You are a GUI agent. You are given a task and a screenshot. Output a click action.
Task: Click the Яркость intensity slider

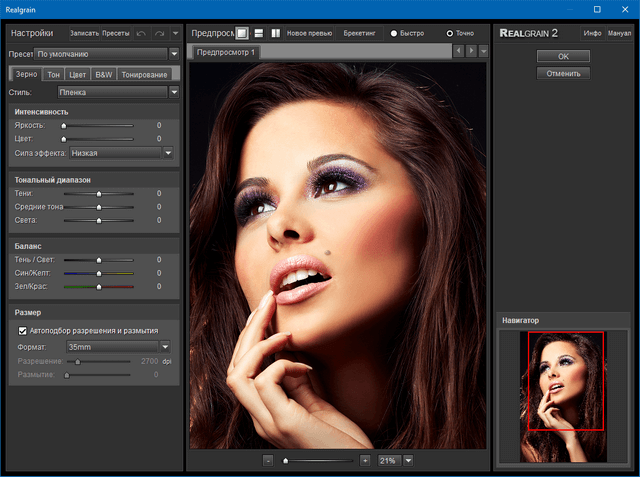pos(98,126)
